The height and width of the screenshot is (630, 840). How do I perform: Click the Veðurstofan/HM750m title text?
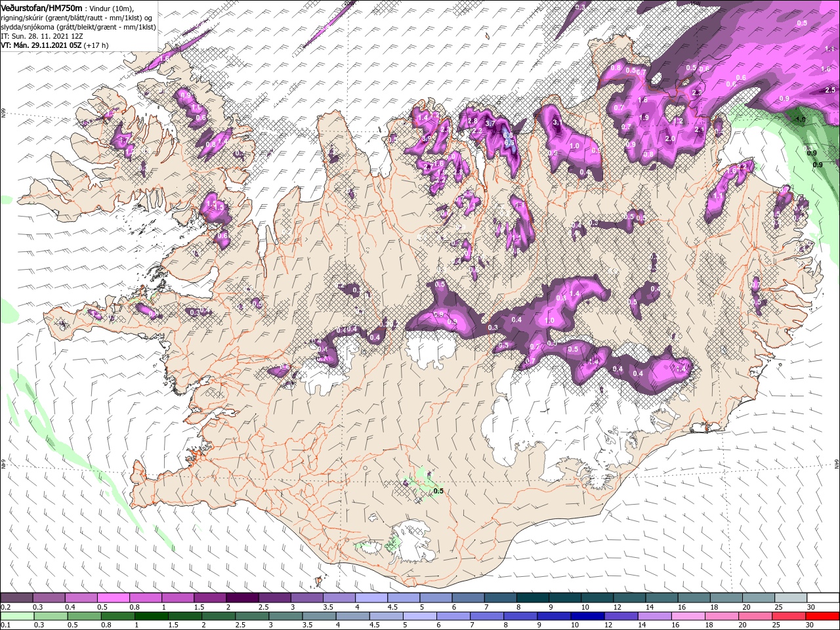tap(41, 8)
